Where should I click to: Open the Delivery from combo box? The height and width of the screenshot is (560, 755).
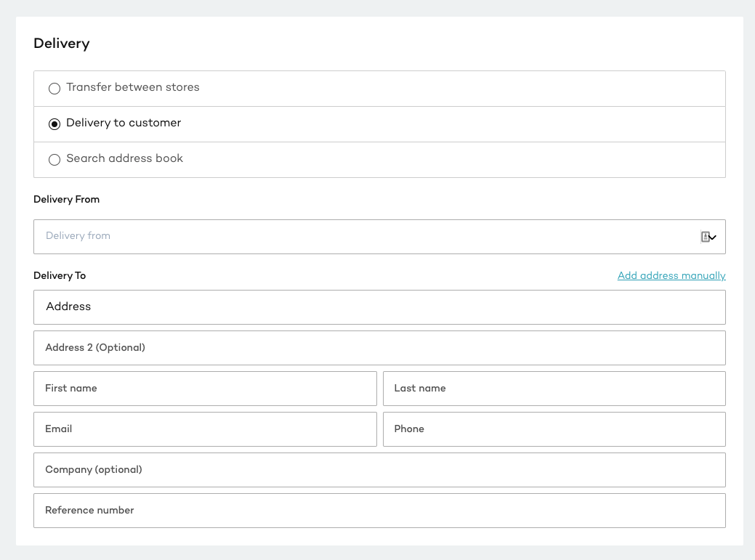[x=363, y=237]
